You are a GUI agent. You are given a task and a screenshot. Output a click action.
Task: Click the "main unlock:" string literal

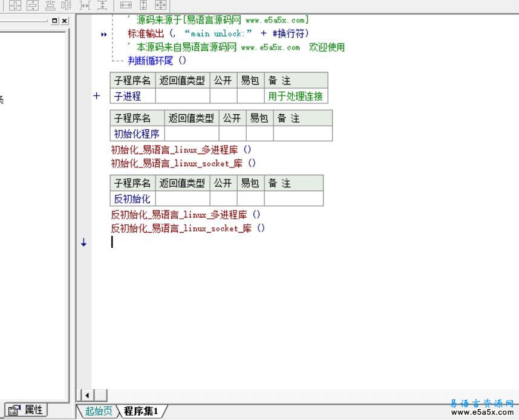218,33
